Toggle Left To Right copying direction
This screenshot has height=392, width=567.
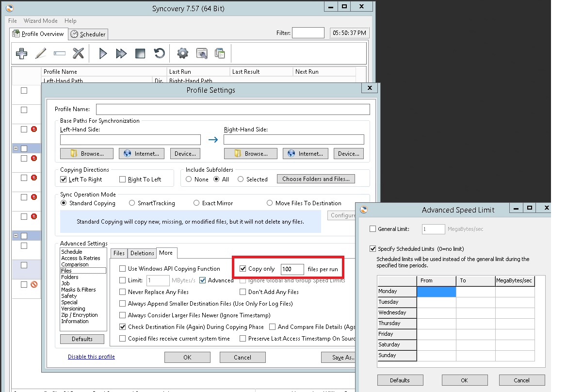(x=64, y=180)
